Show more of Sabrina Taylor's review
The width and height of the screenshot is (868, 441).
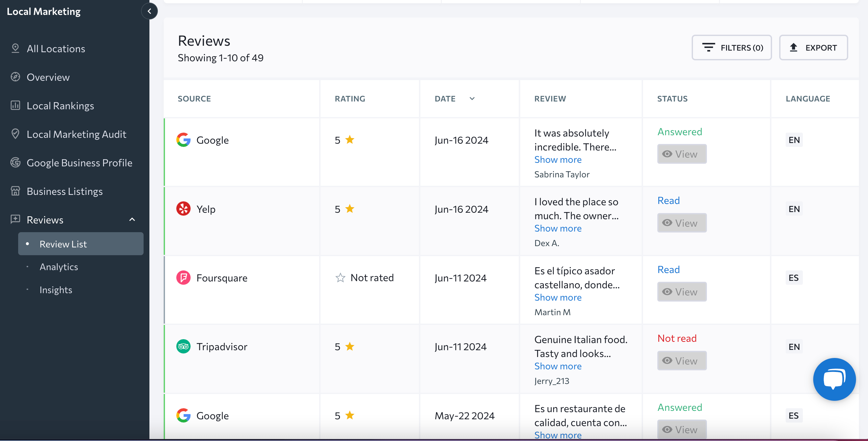point(558,160)
